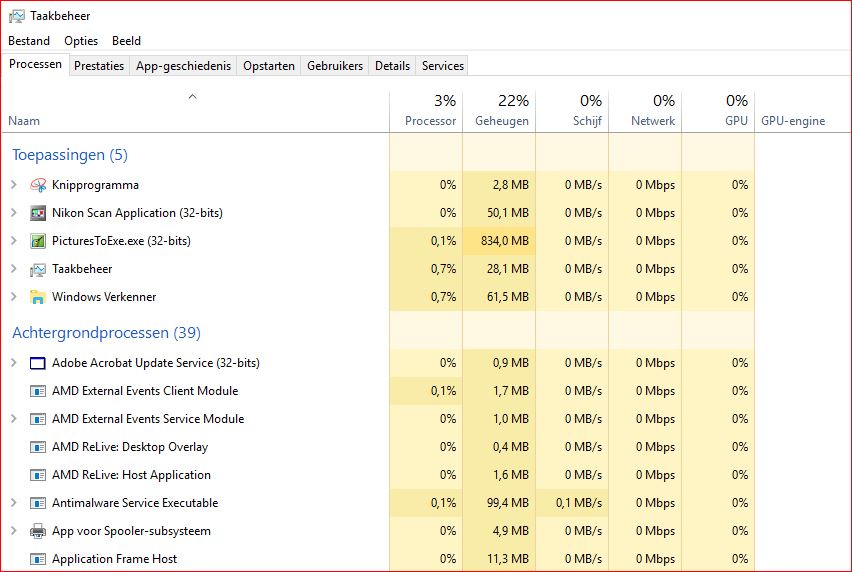Select the 28,1 MB memory value
Viewport: 852px width, 572px height.
[508, 269]
